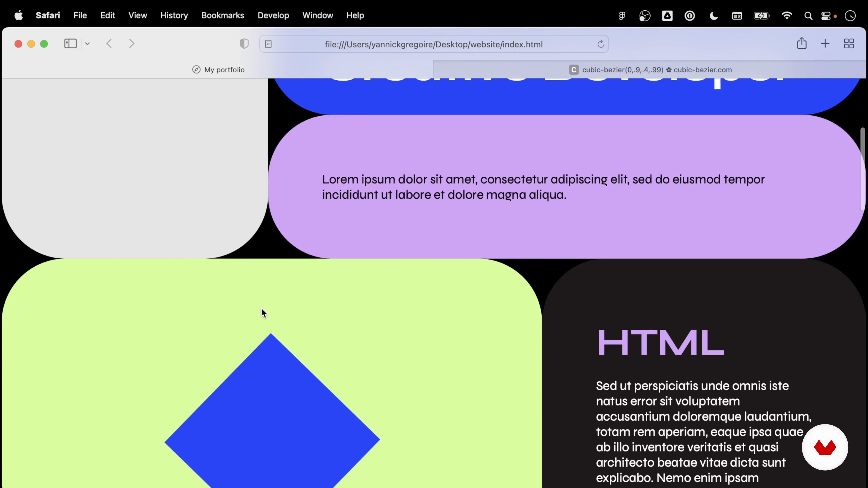Click the triangle-in-square menu bar icon
Image resolution: width=868 pixels, height=488 pixels.
667,16
